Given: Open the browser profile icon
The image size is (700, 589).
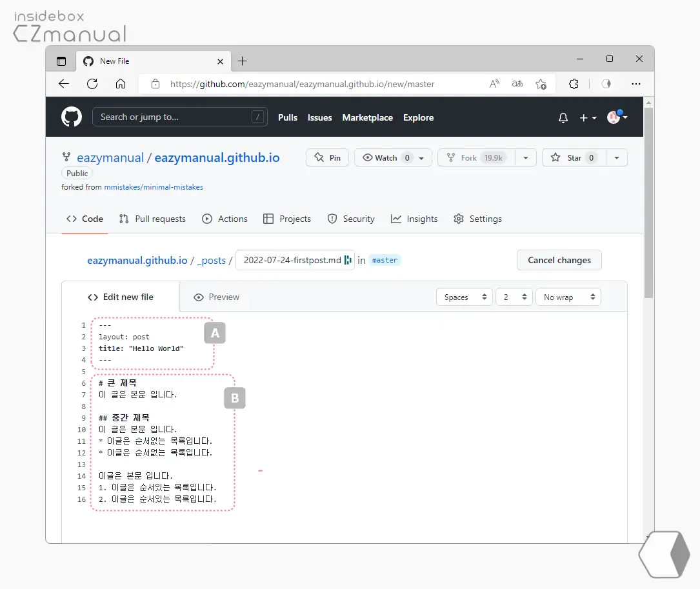Looking at the screenshot, I should 606,84.
